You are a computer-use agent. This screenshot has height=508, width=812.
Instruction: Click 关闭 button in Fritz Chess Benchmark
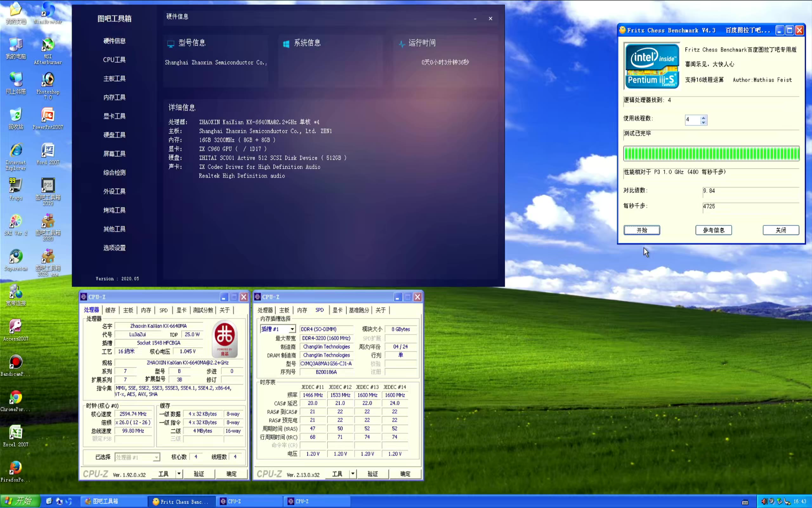point(781,230)
